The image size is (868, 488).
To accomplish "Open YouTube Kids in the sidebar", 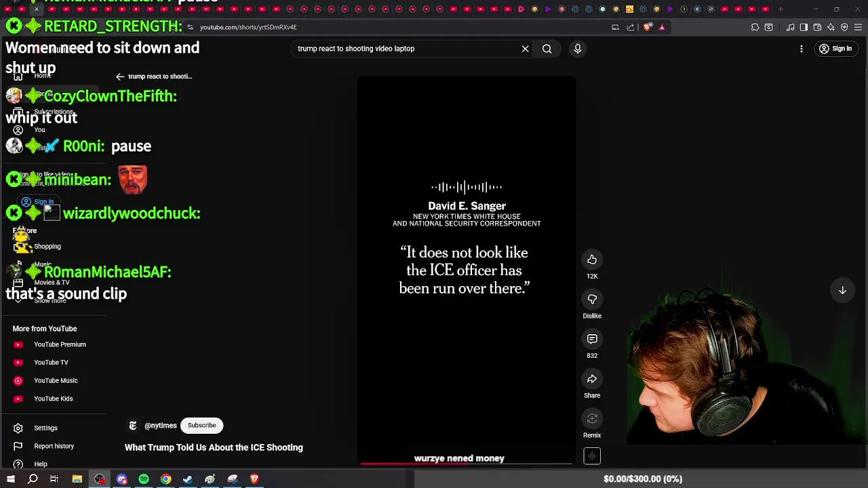I will point(53,399).
